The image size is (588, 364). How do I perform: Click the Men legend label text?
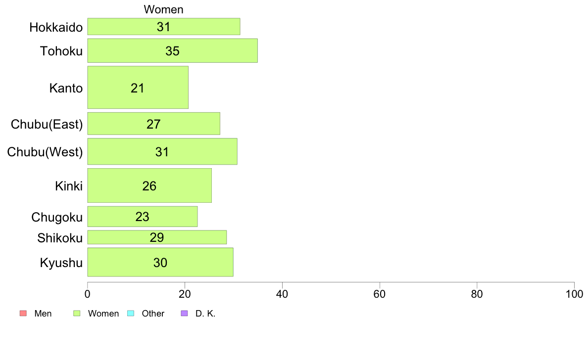43,314
